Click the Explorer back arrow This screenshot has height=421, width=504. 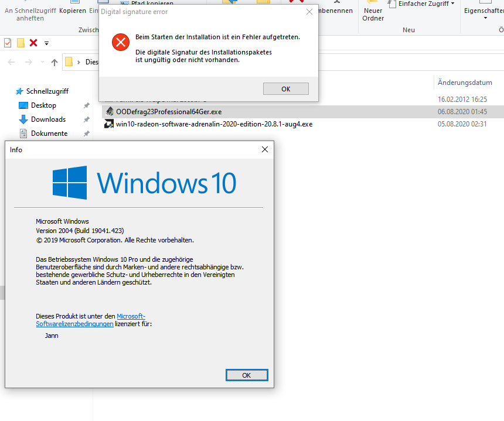pyautogui.click(x=11, y=62)
